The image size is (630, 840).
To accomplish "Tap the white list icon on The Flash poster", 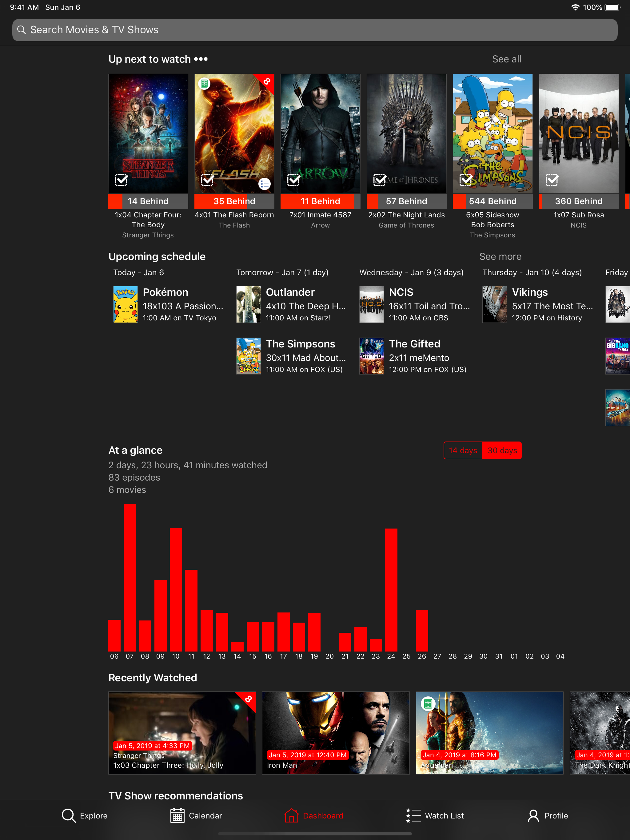I will coord(265,184).
